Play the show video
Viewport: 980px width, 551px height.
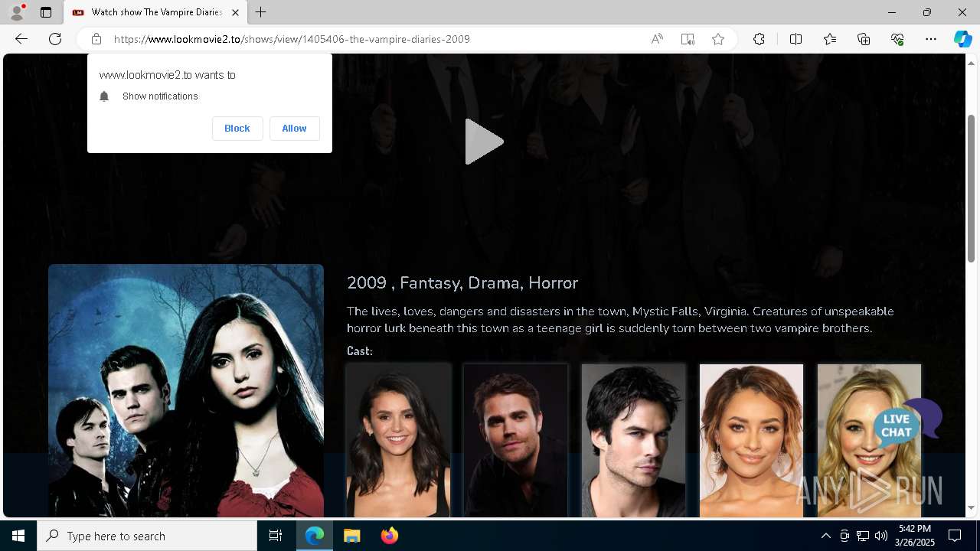coord(484,142)
